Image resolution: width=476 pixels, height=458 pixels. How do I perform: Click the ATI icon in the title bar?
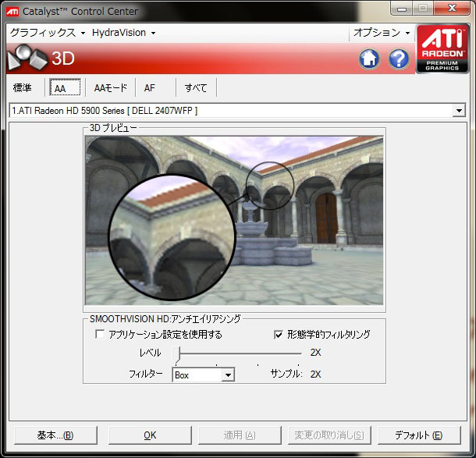pyautogui.click(x=12, y=12)
